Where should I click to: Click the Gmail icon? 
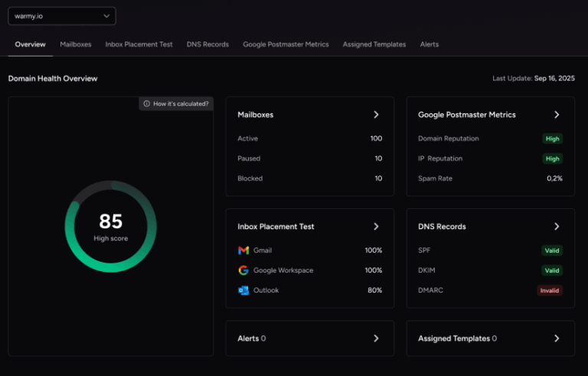(x=243, y=250)
